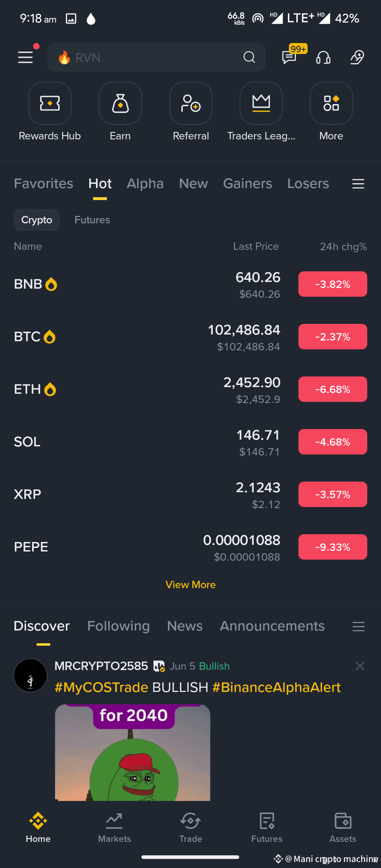Open chat messages with 99+ badge

coord(290,56)
